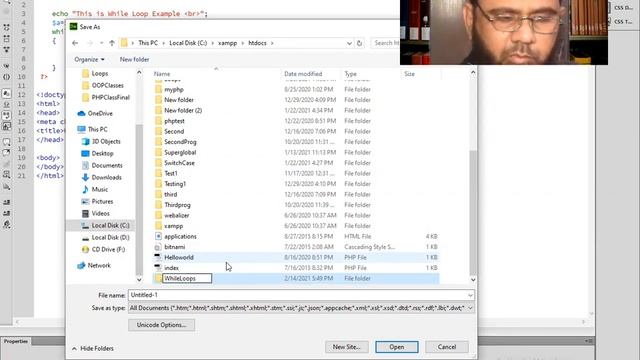Select 'This PC' in the address path
This screenshot has height=360, width=640.
[x=148, y=43]
